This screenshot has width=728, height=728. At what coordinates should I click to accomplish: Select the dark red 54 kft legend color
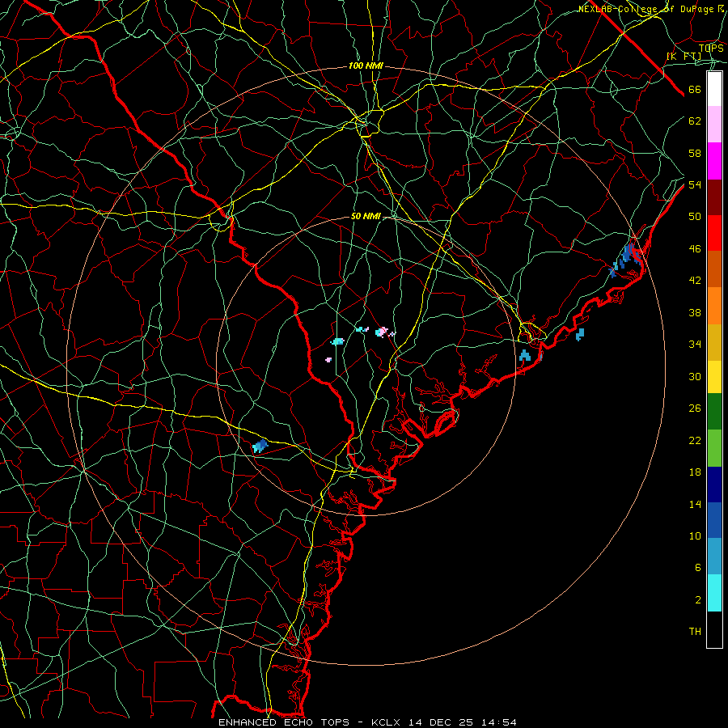(x=714, y=197)
